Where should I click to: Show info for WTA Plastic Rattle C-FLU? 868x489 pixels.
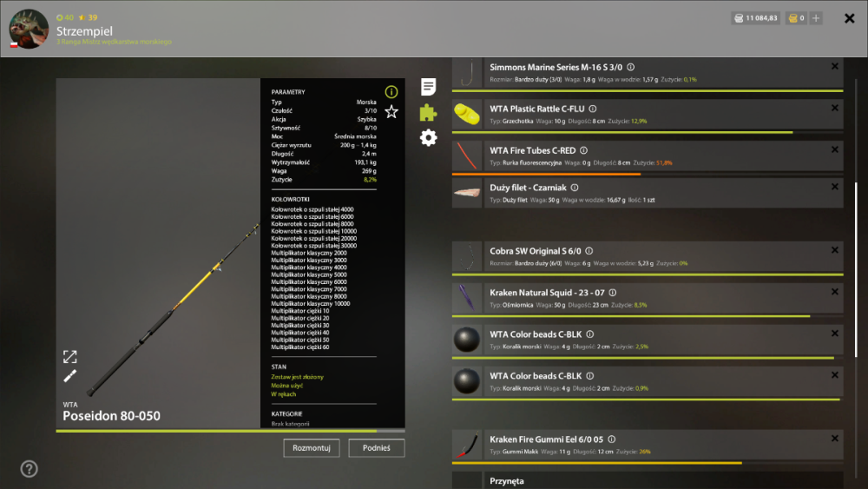(x=592, y=109)
